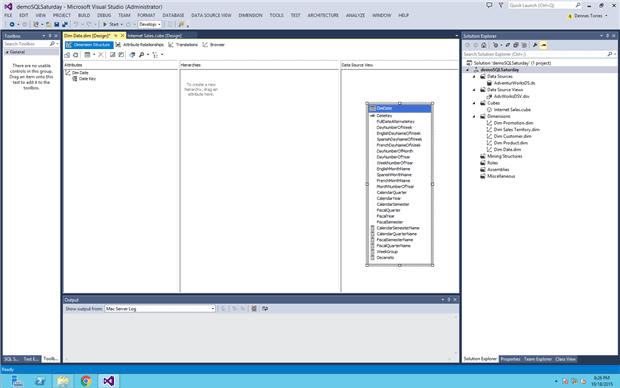The height and width of the screenshot is (388, 620).
Task: Toggle auto-hide pin on Output panel
Action: tap(449, 300)
